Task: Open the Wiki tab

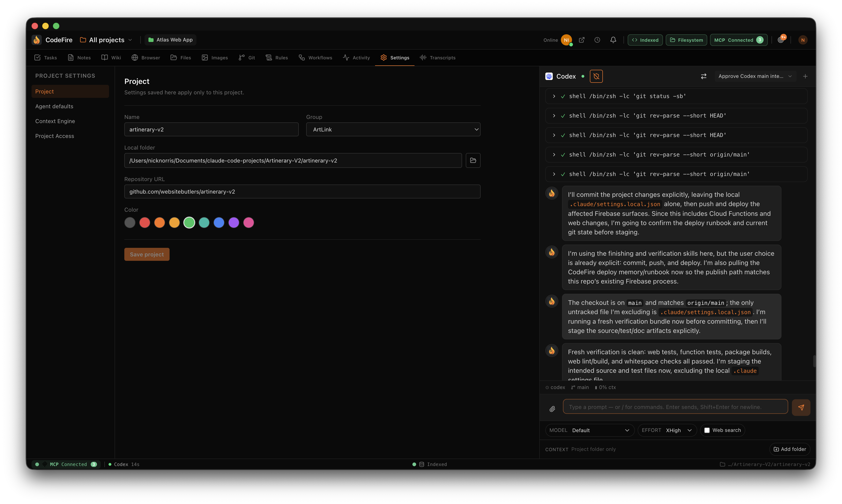Action: [111, 58]
